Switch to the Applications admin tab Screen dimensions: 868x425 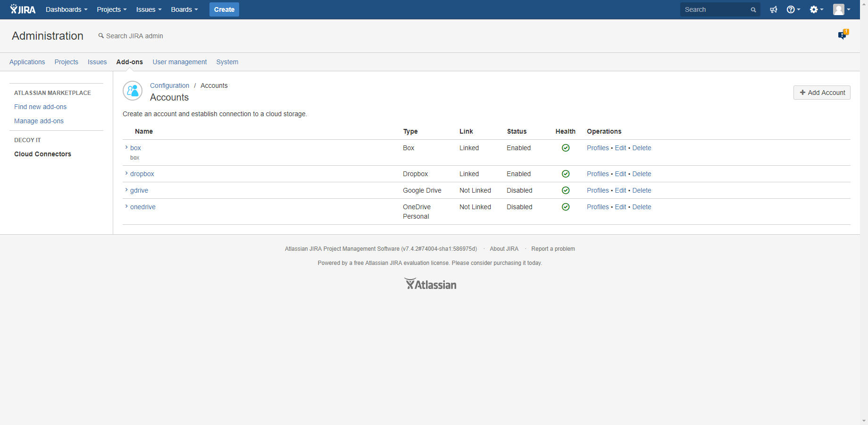click(x=27, y=62)
